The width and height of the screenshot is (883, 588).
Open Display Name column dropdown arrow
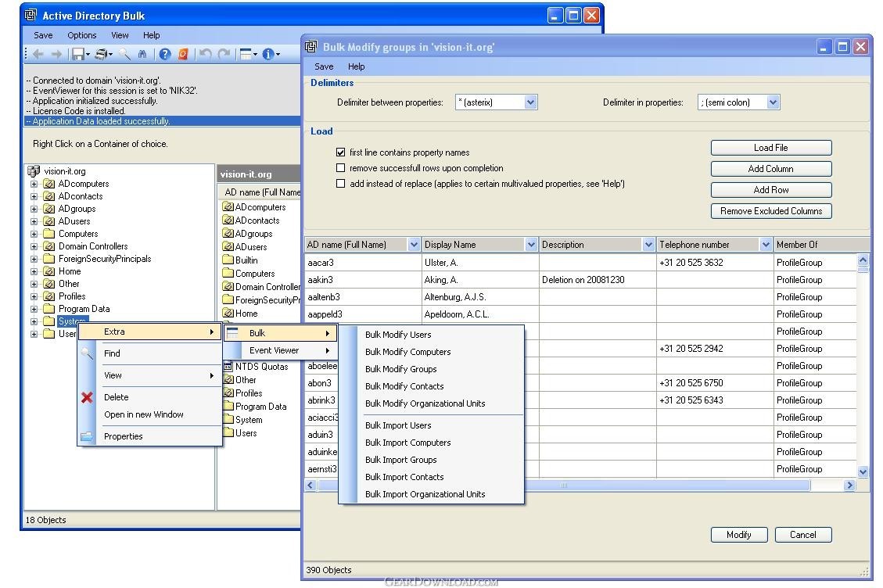[531, 245]
